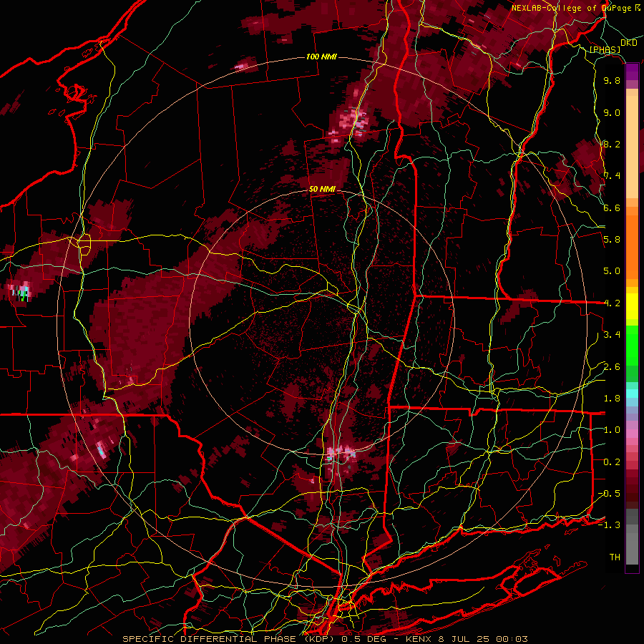Click the 4.2 legend value
The height and width of the screenshot is (644, 644).
point(612,303)
